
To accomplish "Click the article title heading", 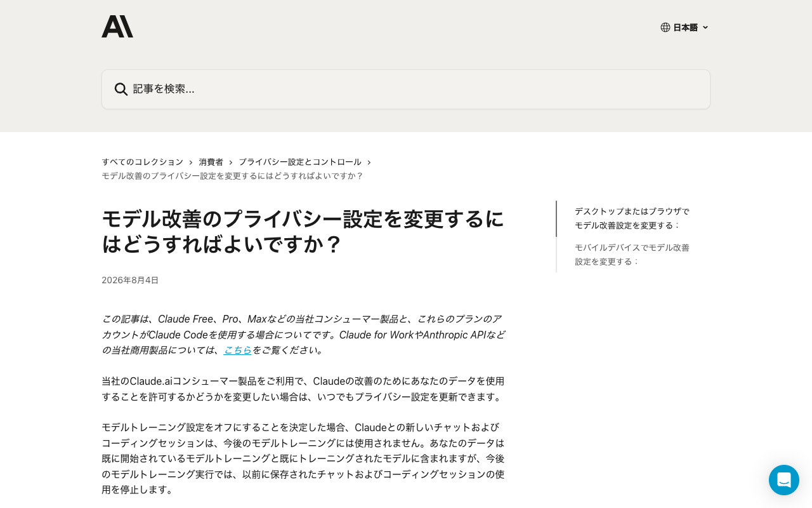I will pos(303,231).
